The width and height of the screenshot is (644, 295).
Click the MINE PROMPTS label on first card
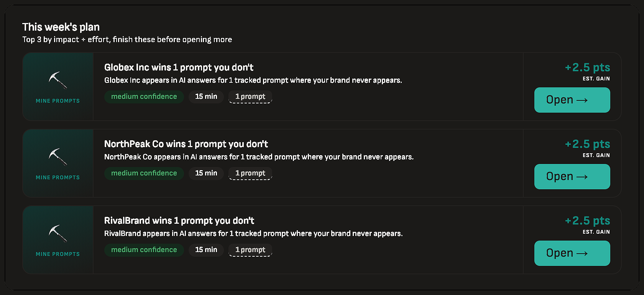coord(58,101)
